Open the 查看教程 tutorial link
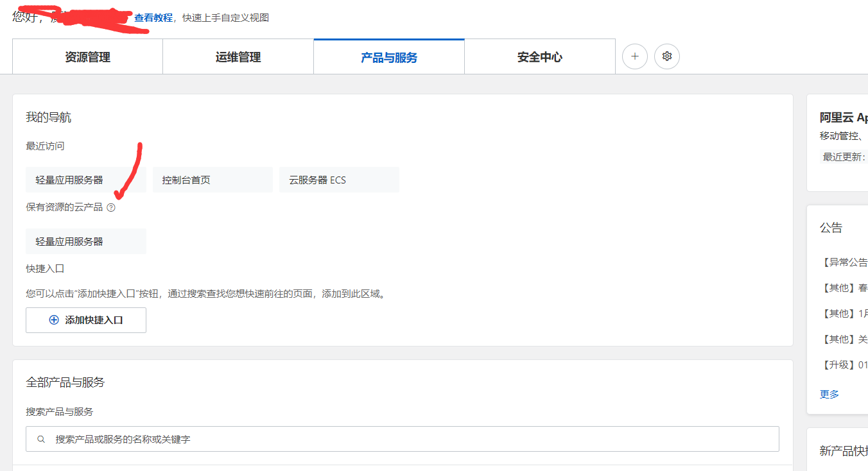The height and width of the screenshot is (471, 868). [x=153, y=18]
